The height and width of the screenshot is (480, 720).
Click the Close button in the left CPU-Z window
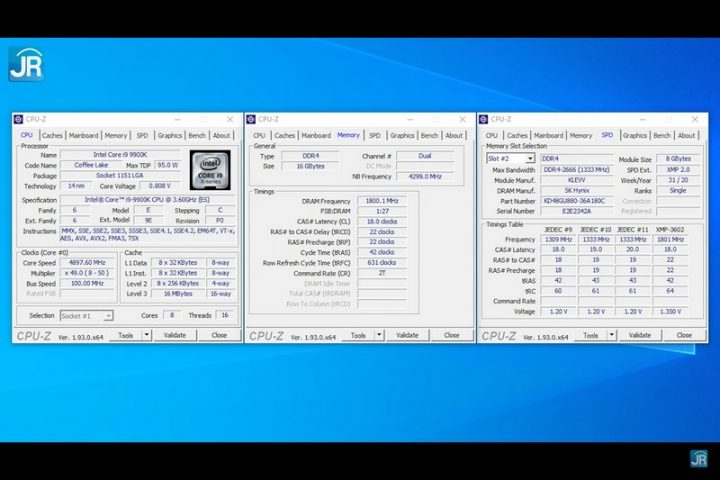219,335
